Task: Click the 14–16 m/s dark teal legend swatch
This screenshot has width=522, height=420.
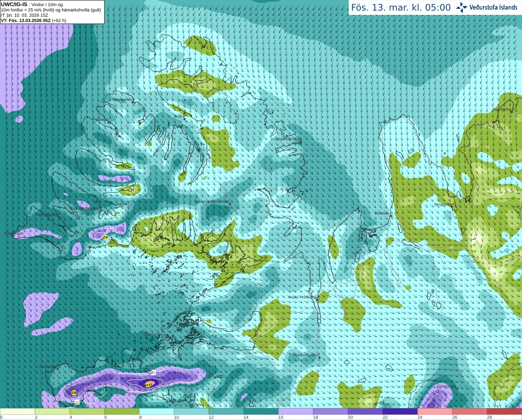Action: (261, 411)
